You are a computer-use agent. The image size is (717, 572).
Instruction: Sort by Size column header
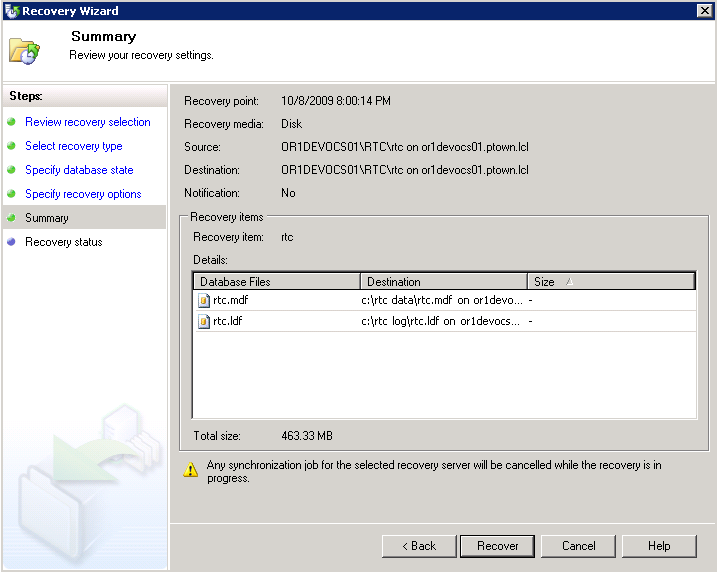[611, 282]
